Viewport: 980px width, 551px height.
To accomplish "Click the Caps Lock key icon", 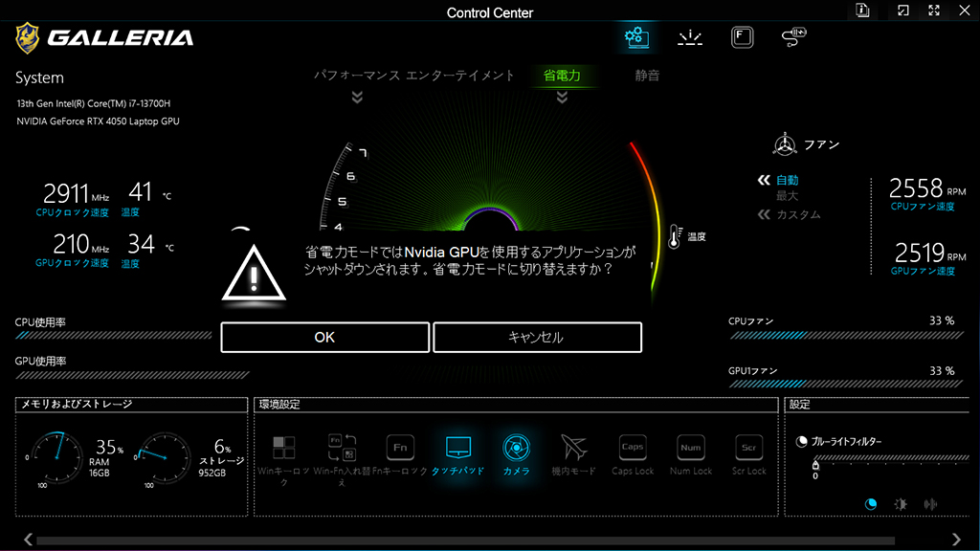I will (x=633, y=448).
